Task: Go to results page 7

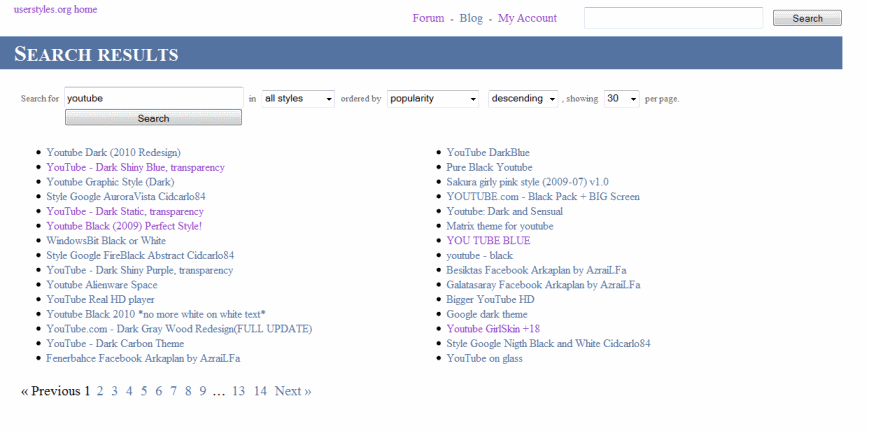Action: point(173,391)
